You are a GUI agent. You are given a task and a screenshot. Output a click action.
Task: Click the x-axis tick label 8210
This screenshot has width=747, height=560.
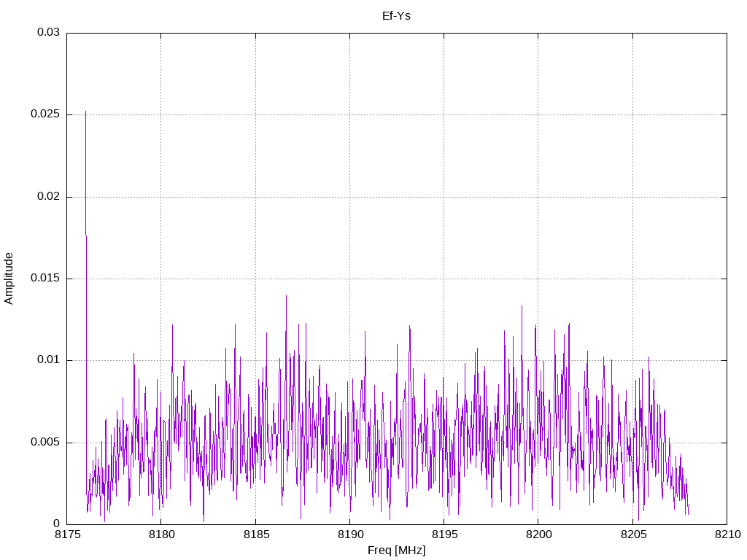tap(727, 534)
